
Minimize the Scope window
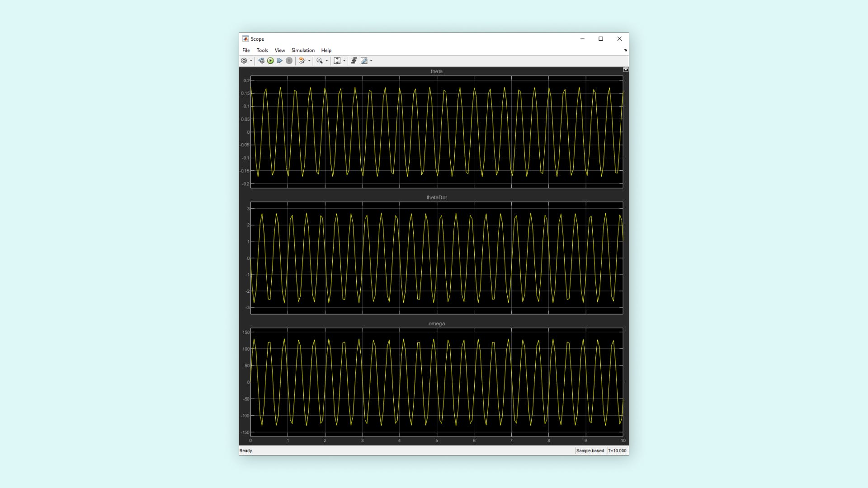pyautogui.click(x=582, y=39)
